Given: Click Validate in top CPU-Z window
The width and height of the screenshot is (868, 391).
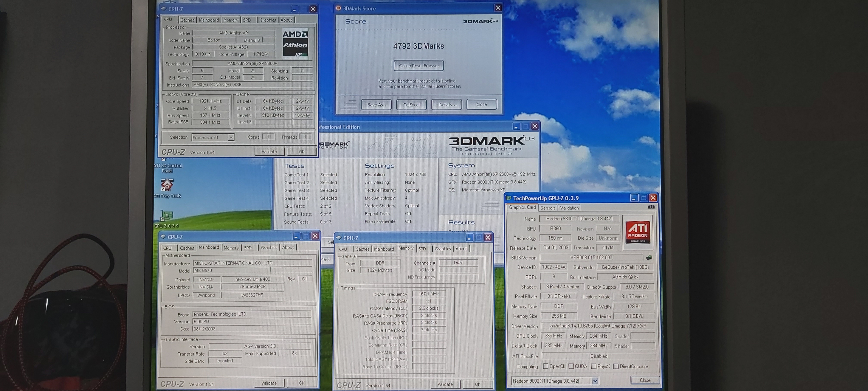Looking at the screenshot, I should (x=269, y=152).
